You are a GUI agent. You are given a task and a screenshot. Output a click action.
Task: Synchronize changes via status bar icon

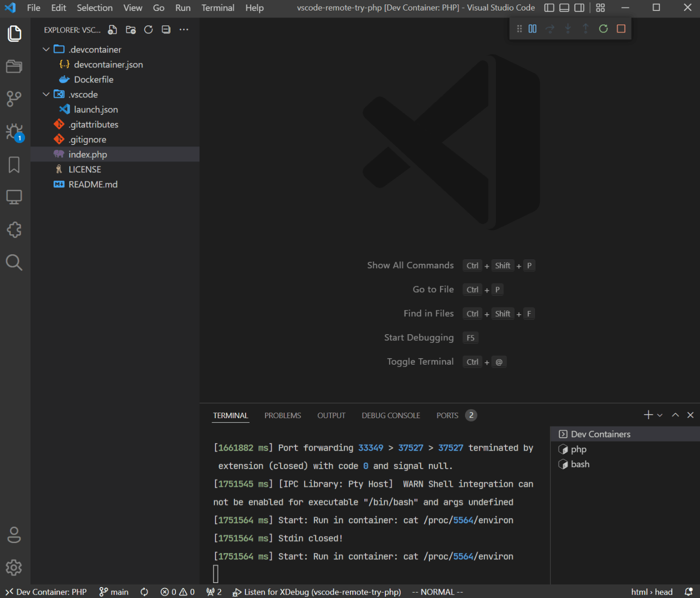(144, 592)
